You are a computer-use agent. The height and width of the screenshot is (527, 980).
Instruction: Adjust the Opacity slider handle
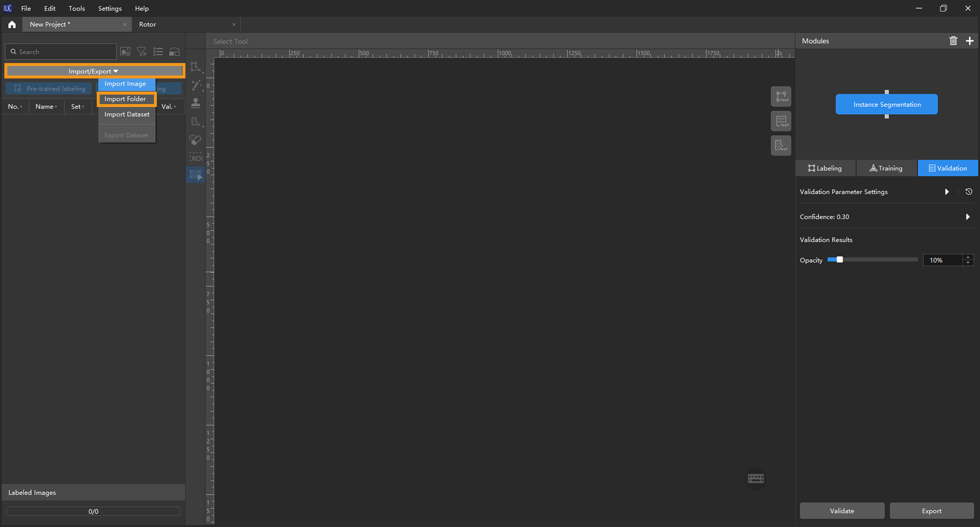tap(839, 259)
